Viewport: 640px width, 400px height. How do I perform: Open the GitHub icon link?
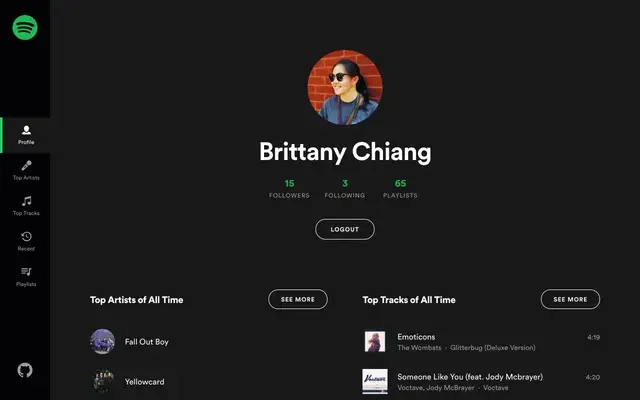[25, 370]
